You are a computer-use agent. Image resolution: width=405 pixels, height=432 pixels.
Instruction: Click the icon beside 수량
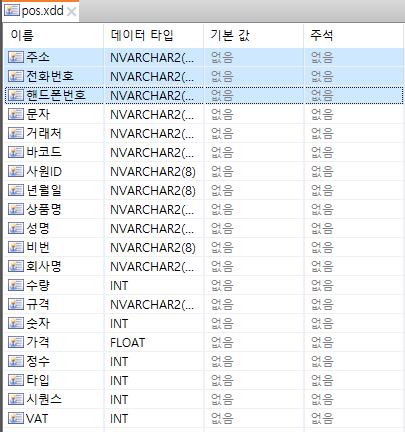16,285
